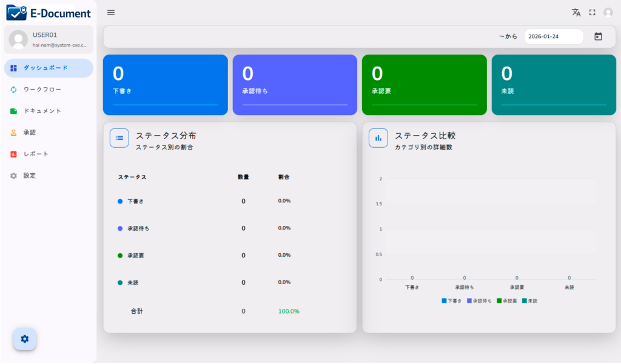The image size is (621, 364).
Task: Open the user avatar in top bar
Action: pyautogui.click(x=608, y=13)
